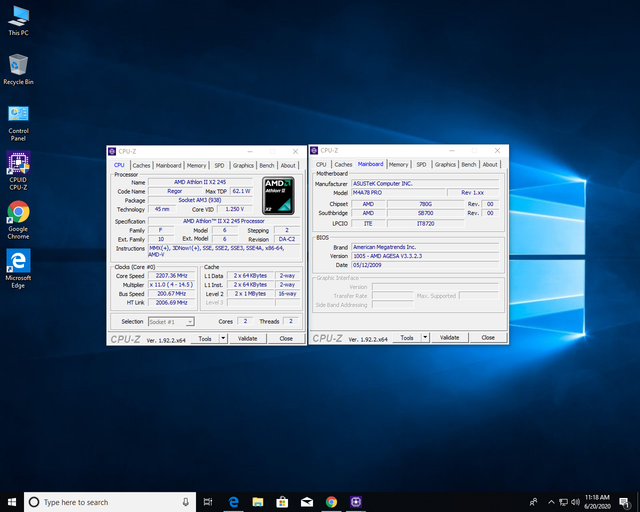The image size is (640, 512).
Task: Click the SB700 southbridge value
Action: pos(425,213)
